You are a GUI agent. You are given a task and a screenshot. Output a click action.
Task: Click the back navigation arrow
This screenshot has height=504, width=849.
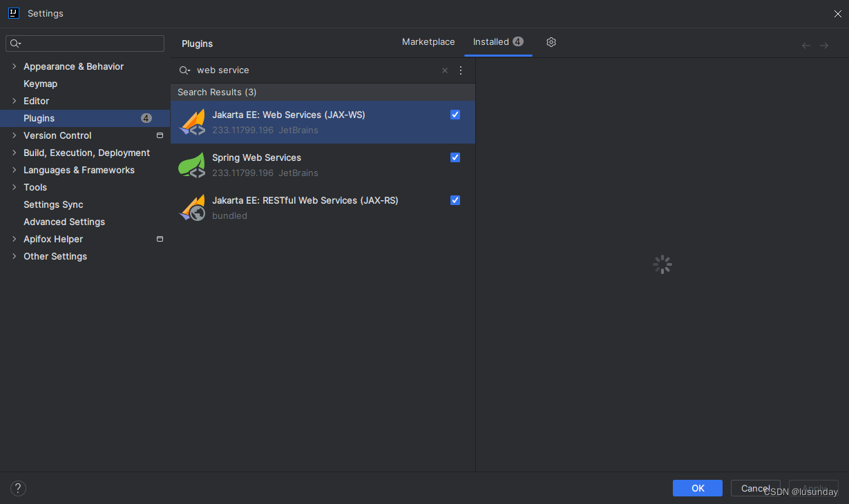[805, 45]
